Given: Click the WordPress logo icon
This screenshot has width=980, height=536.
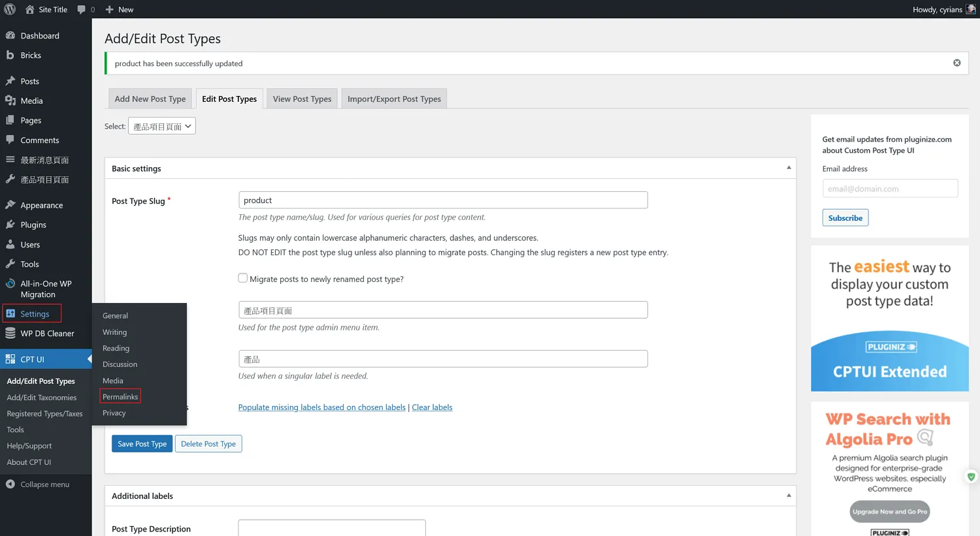Looking at the screenshot, I should 10,9.
